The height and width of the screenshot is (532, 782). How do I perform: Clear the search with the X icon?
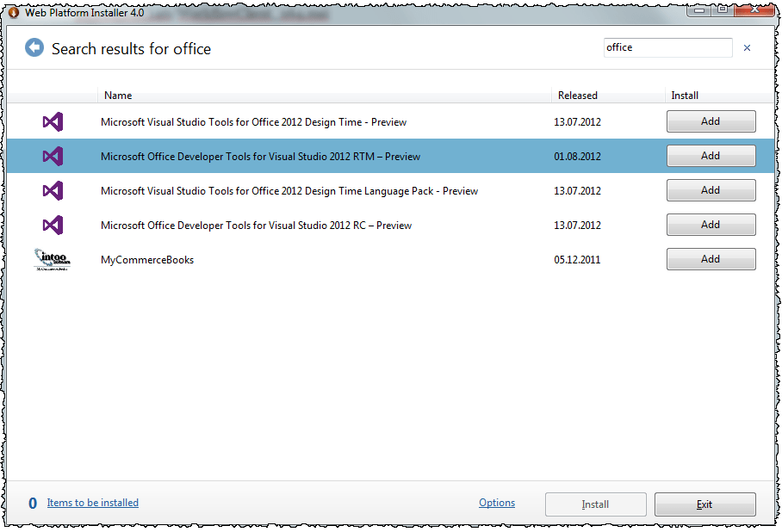coord(747,48)
